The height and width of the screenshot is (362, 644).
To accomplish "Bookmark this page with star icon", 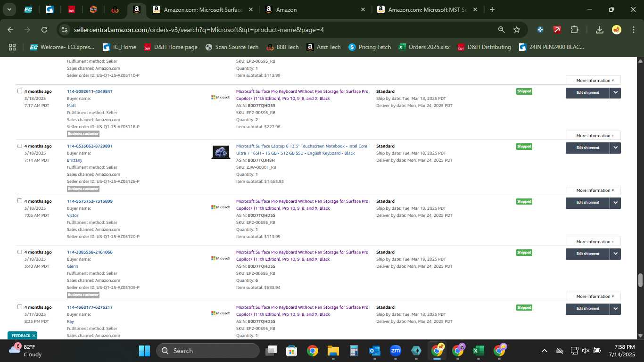I will coord(517,30).
